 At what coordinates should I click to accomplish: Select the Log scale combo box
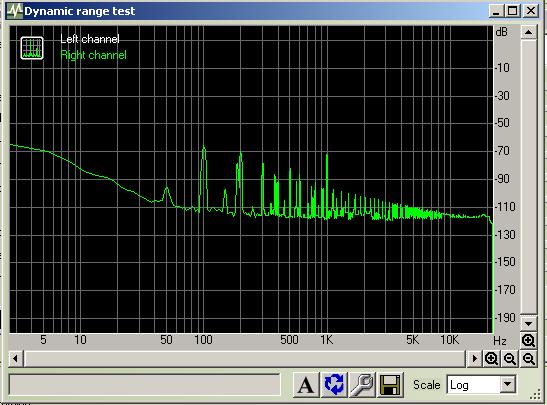[x=481, y=385]
